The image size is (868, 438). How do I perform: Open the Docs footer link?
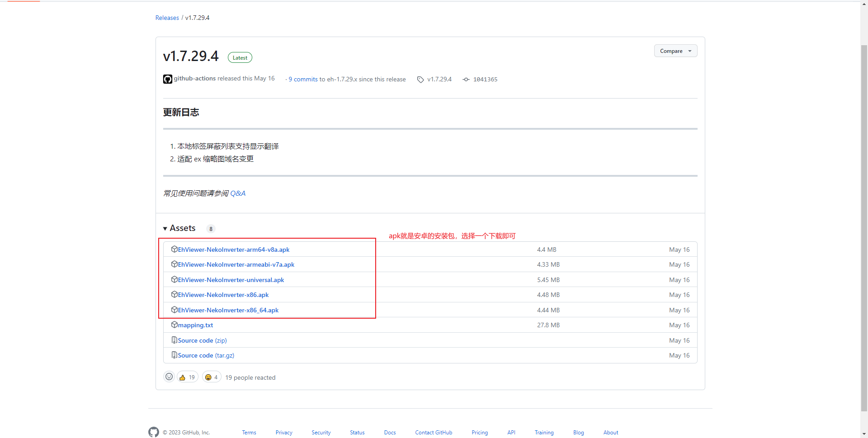coord(390,433)
